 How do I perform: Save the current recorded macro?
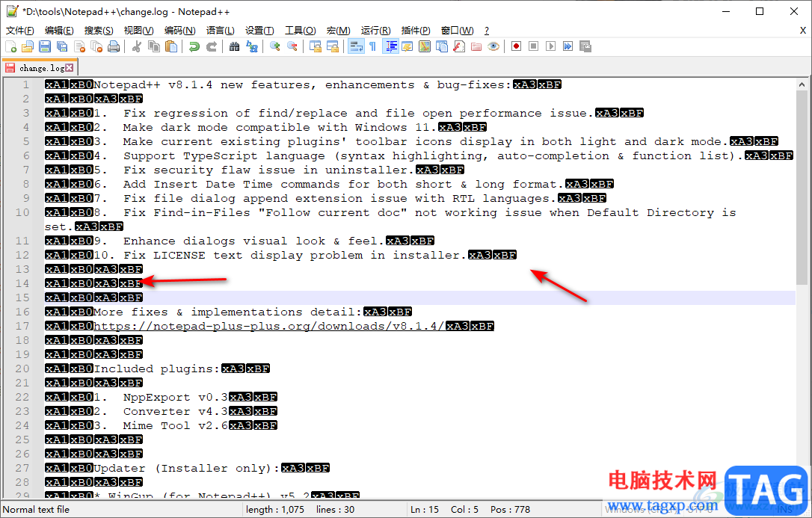point(585,46)
